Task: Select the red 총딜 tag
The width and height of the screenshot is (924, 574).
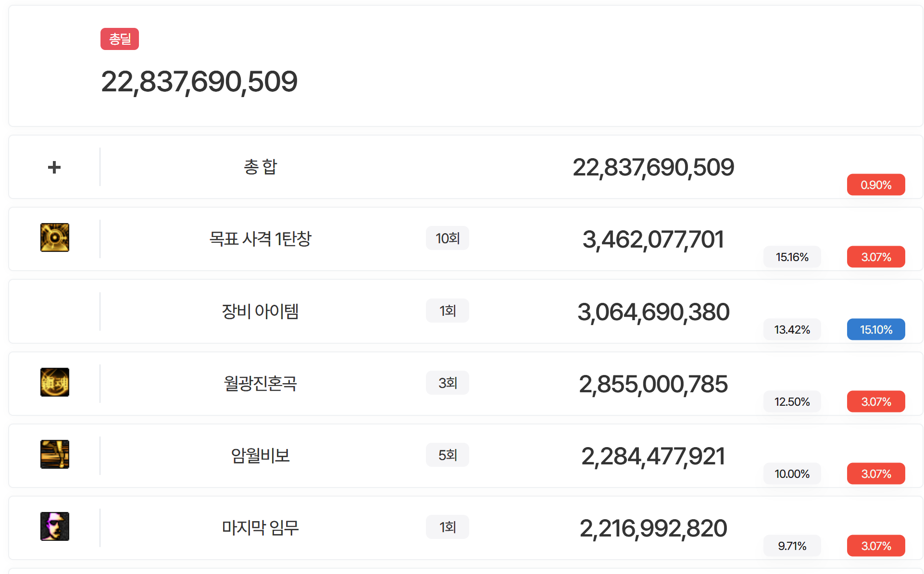Action: 120,39
